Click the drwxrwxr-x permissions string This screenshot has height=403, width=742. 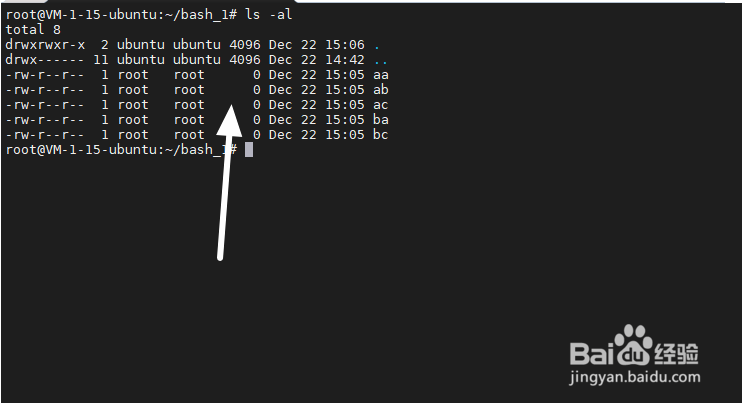click(x=45, y=45)
